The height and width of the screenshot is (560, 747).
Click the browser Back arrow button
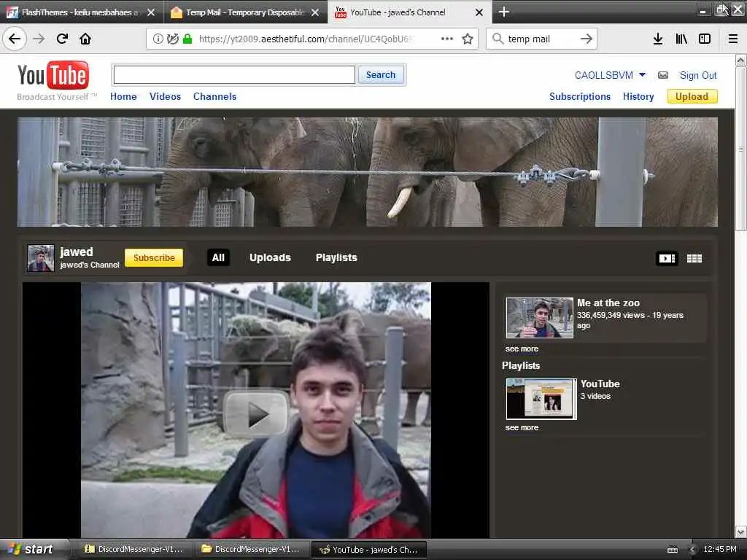point(15,39)
